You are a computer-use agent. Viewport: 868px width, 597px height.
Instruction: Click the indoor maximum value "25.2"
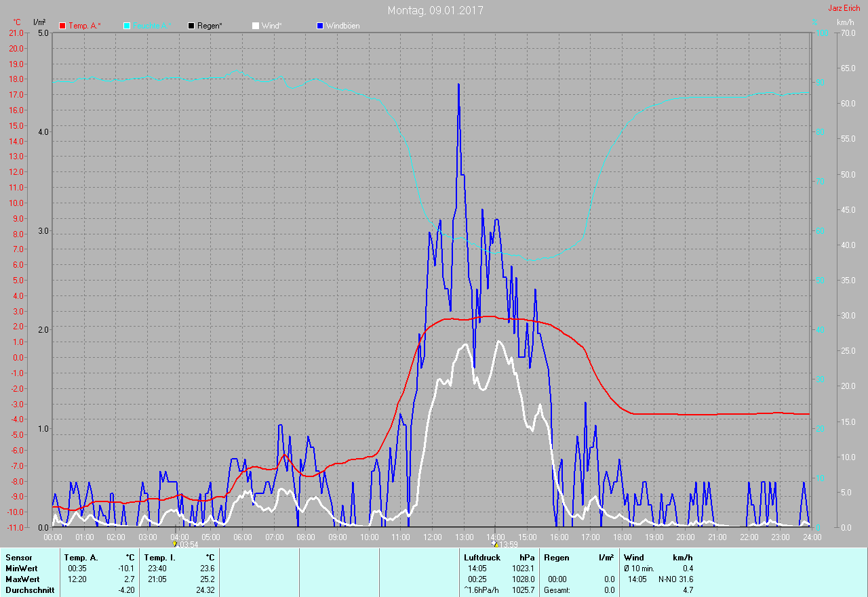(x=208, y=579)
